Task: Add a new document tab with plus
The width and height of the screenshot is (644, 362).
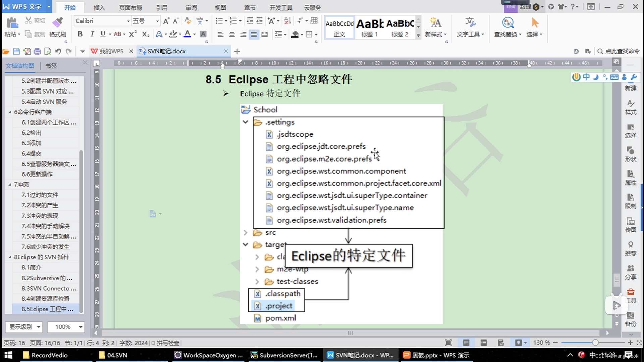Action: point(237,51)
